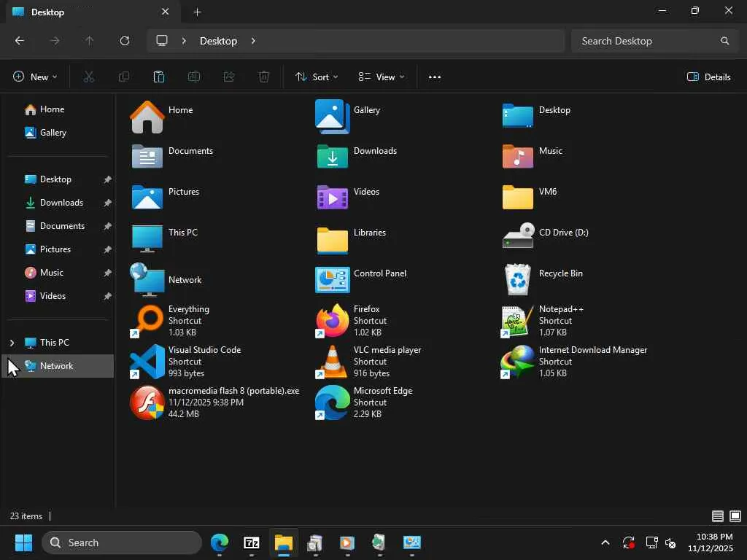Screen dimensions: 747x560
Task: Click the Refresh button
Action: click(x=125, y=41)
